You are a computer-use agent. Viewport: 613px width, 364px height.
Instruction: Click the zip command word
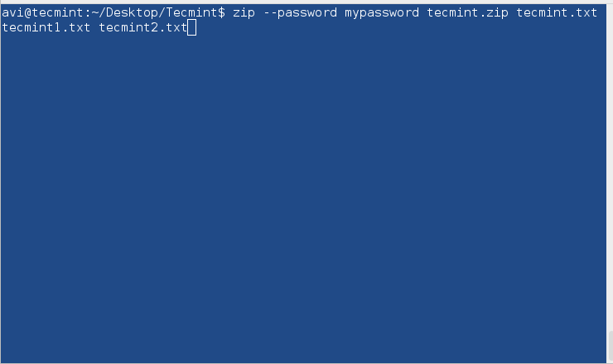(x=244, y=13)
